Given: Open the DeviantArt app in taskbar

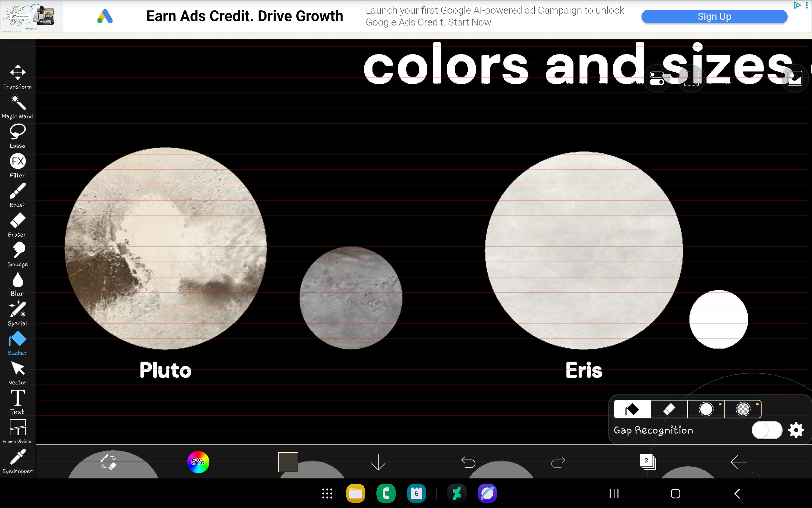Looking at the screenshot, I should 457,494.
